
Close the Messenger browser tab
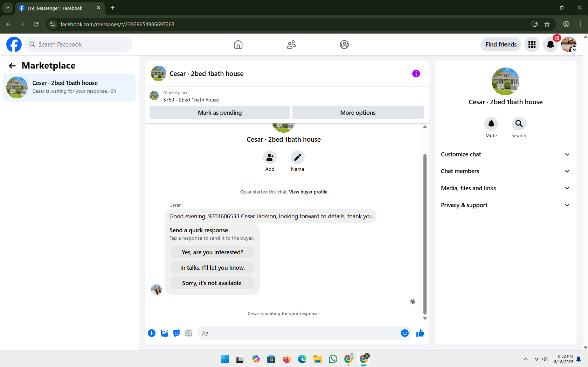click(x=98, y=8)
